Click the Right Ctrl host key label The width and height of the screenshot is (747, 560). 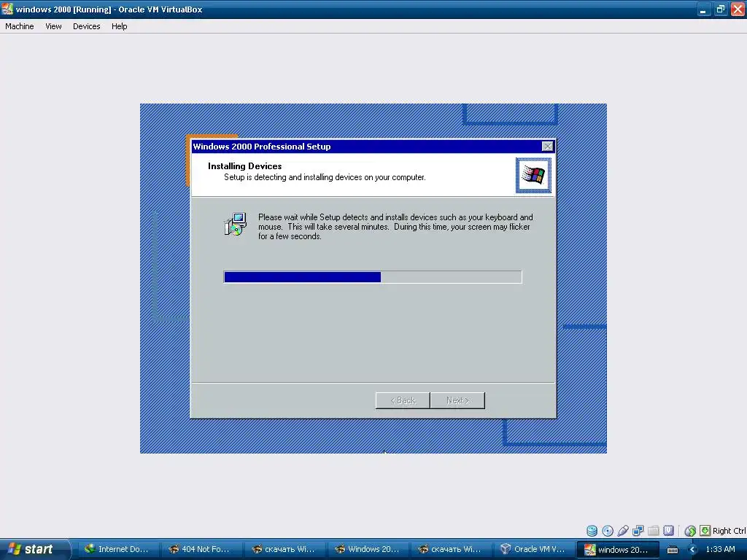(729, 531)
